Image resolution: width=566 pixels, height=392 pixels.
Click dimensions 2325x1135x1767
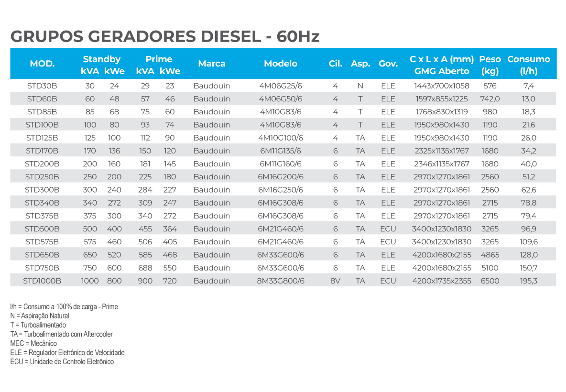442,151
